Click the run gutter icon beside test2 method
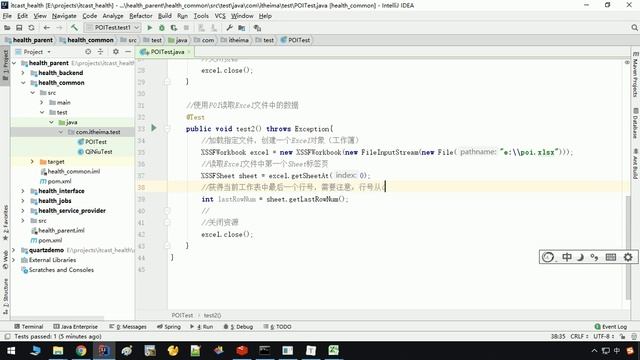The width and height of the screenshot is (640, 360). pos(154,128)
